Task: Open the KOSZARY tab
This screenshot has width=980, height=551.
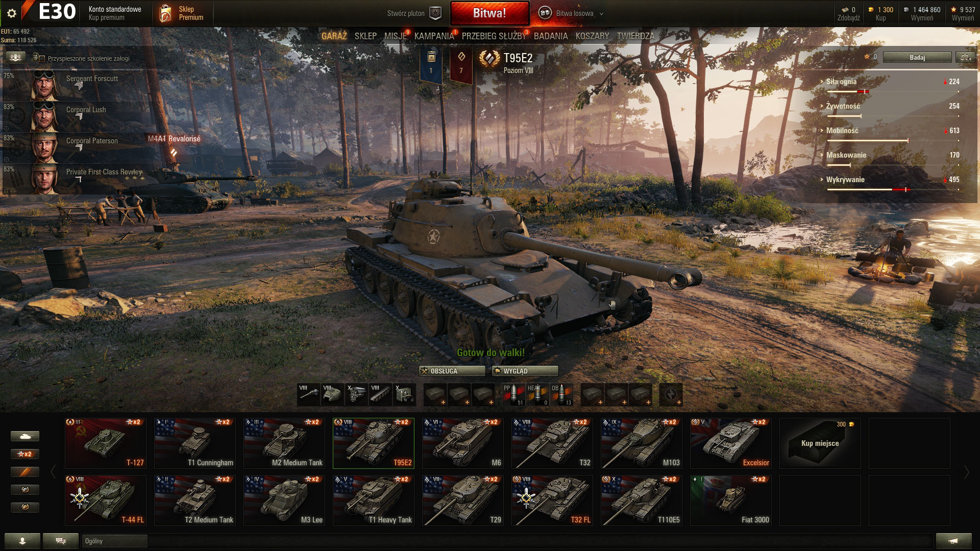Action: pyautogui.click(x=592, y=36)
